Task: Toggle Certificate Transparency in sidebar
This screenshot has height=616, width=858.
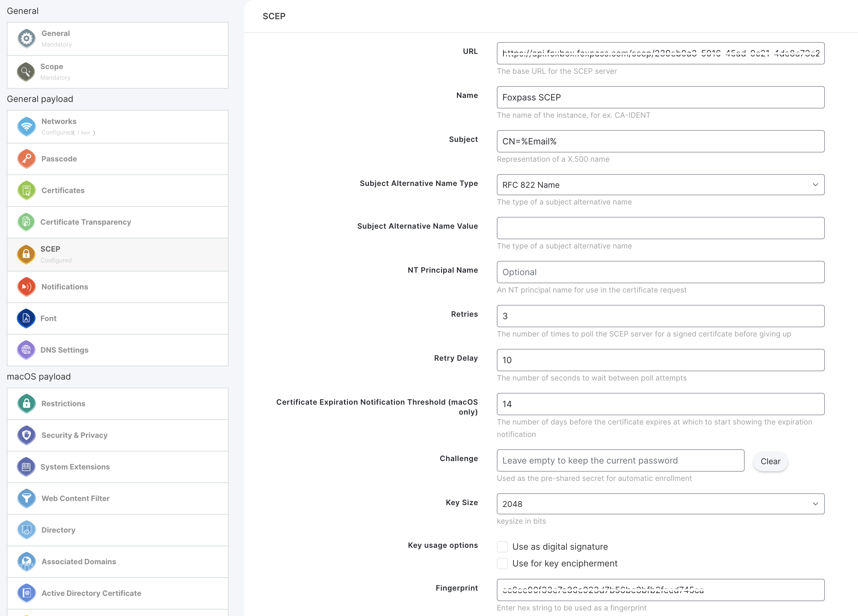Action: 117,221
